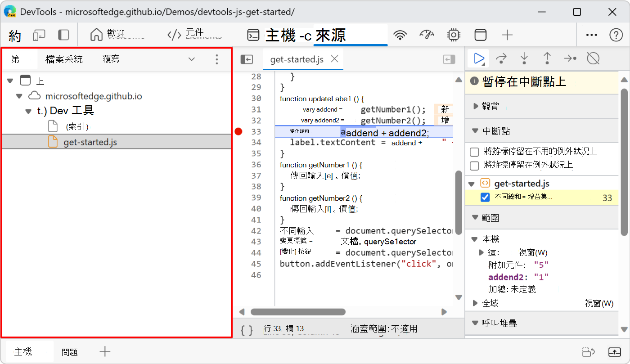
Task: Hide the navigator pane icon
Action: coord(247,59)
